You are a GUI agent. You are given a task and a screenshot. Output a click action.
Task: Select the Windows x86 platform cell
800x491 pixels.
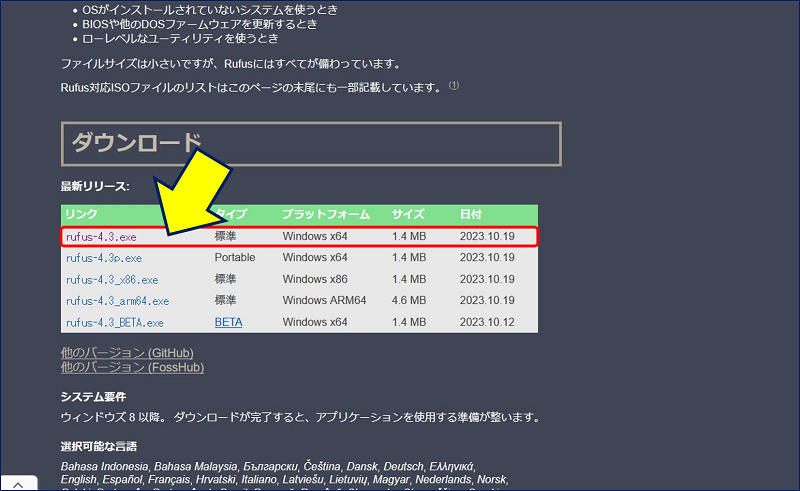315,279
